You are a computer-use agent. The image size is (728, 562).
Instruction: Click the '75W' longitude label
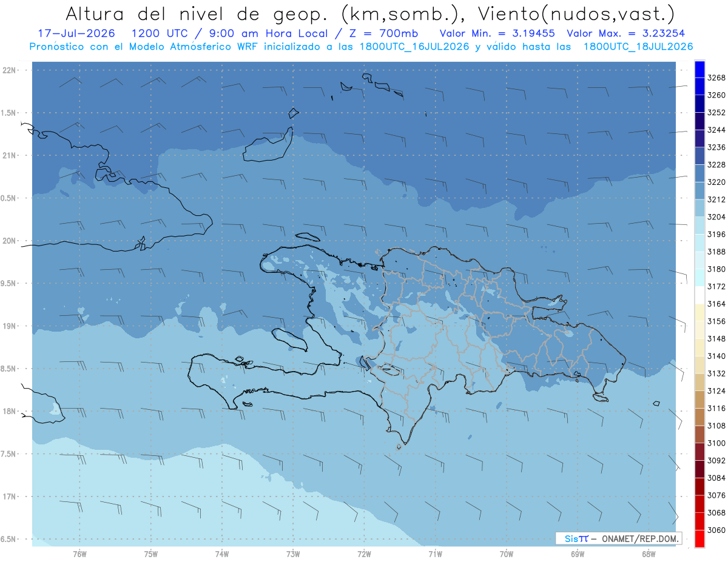pyautogui.click(x=151, y=554)
